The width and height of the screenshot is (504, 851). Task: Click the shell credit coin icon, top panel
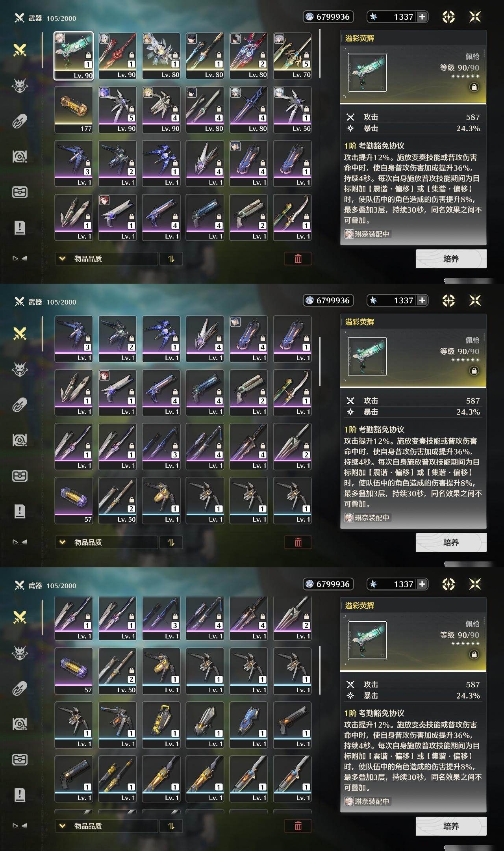click(x=310, y=17)
